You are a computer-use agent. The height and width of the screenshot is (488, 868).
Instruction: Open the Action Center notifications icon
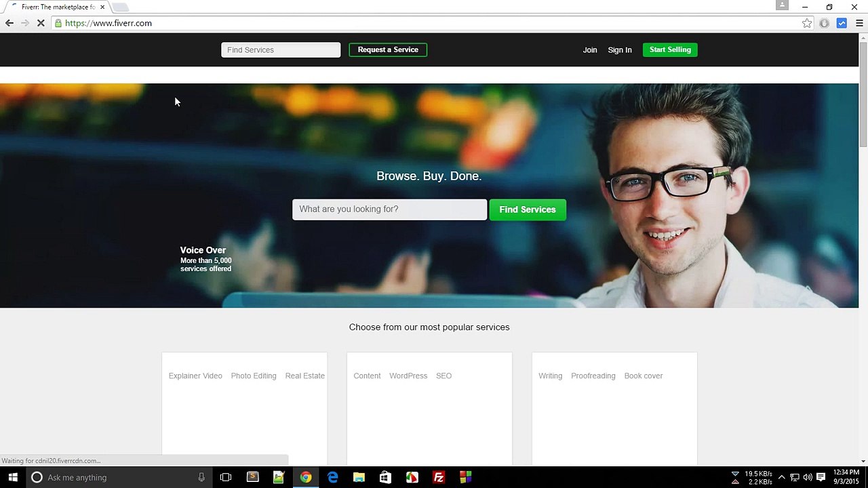(x=821, y=477)
